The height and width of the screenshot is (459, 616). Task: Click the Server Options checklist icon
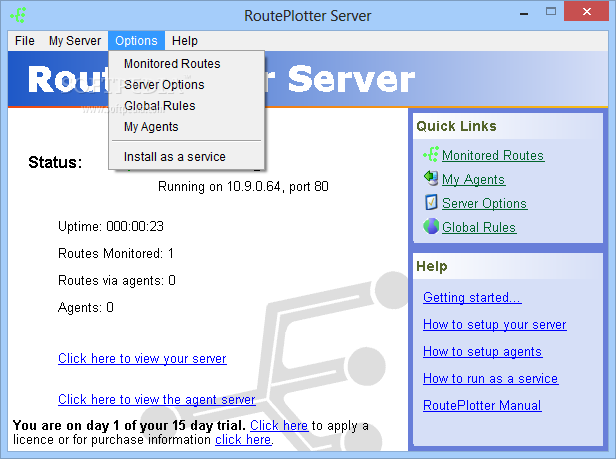click(x=431, y=202)
